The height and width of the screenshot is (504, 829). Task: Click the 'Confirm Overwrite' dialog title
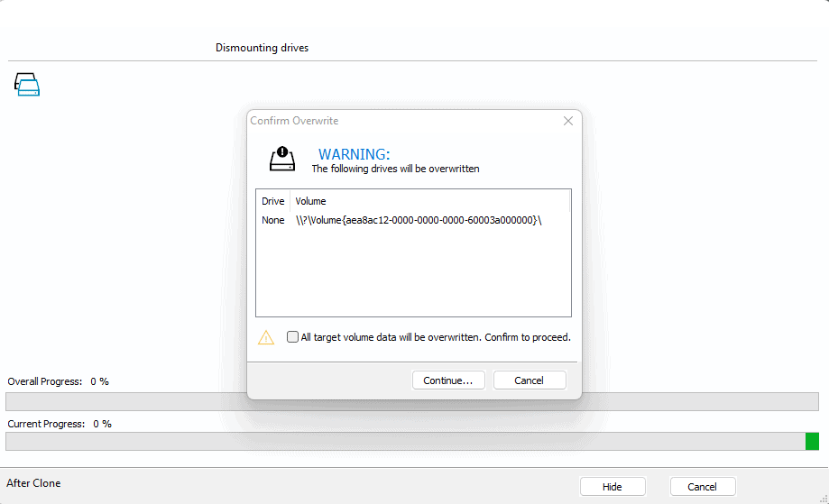[x=294, y=121]
